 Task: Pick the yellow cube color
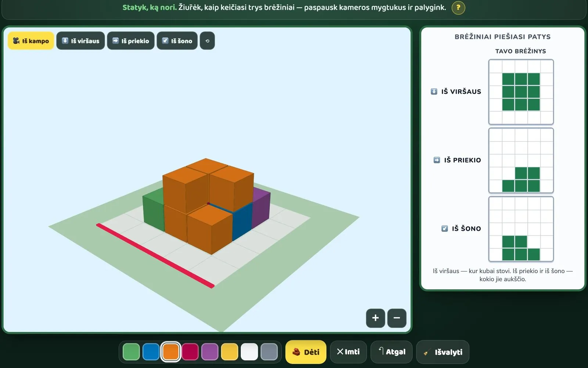click(230, 352)
